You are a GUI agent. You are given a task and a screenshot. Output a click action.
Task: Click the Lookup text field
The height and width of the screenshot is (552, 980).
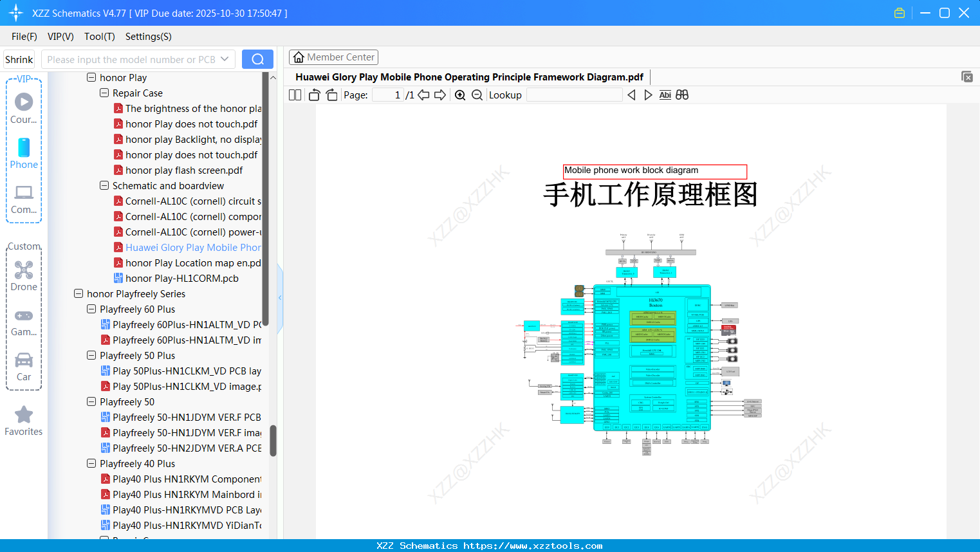574,95
